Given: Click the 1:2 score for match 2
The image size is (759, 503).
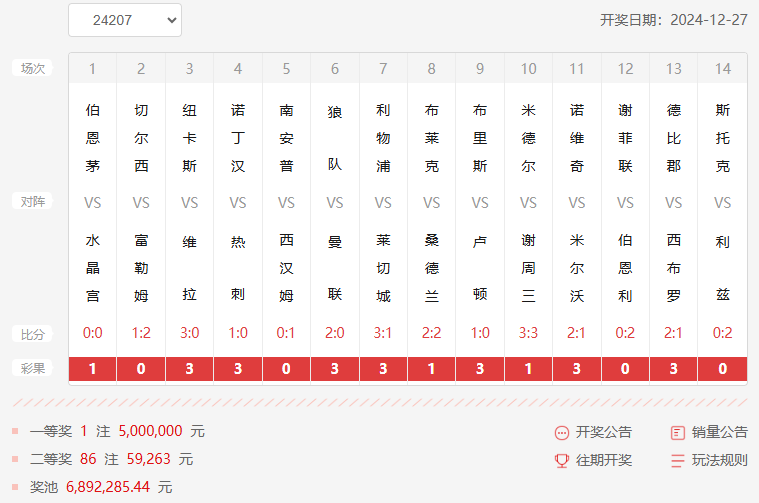Looking at the screenshot, I should coord(141,333).
